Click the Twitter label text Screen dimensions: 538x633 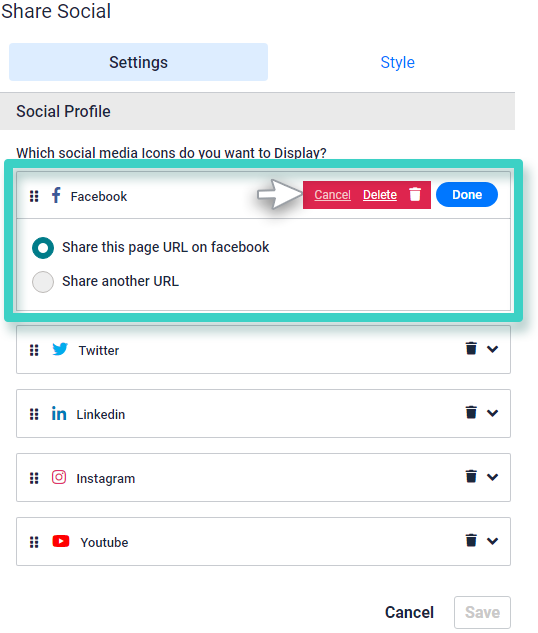(x=99, y=350)
